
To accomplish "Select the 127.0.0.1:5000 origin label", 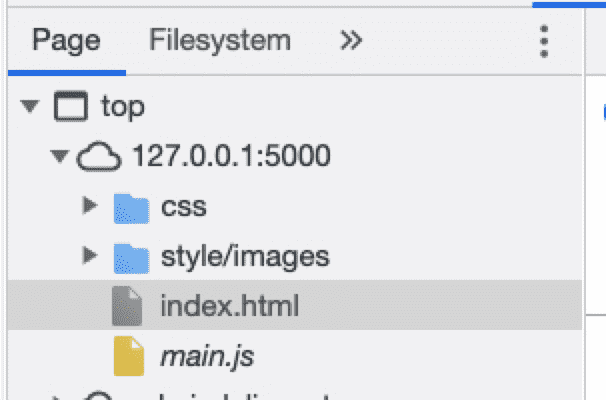I will point(231,155).
